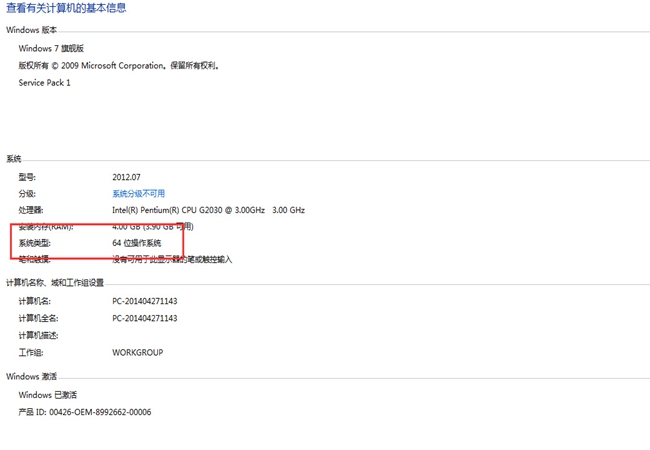This screenshot has height=450, width=650.
Task: Click the 计算机名 value PC-201404271143
Action: 145,301
